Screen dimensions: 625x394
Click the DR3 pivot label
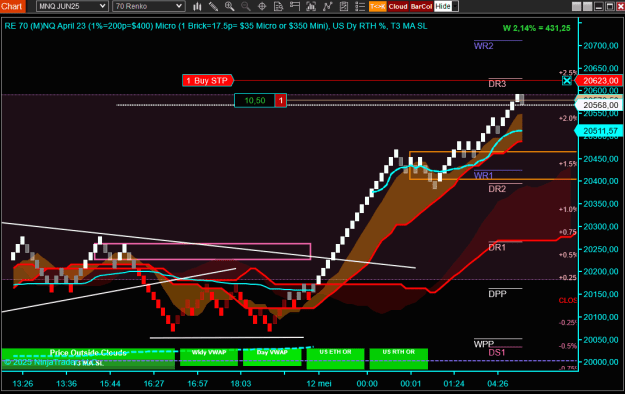tap(497, 84)
